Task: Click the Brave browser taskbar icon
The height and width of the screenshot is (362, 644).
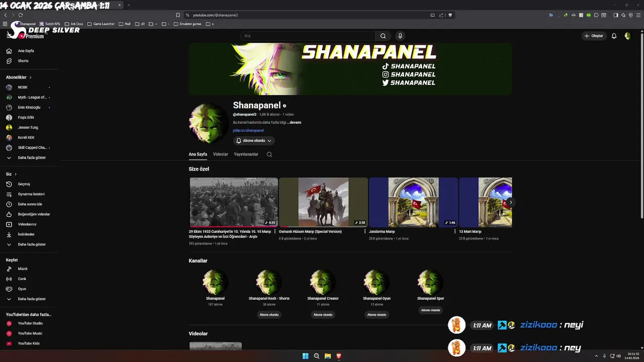Action: (x=339, y=356)
